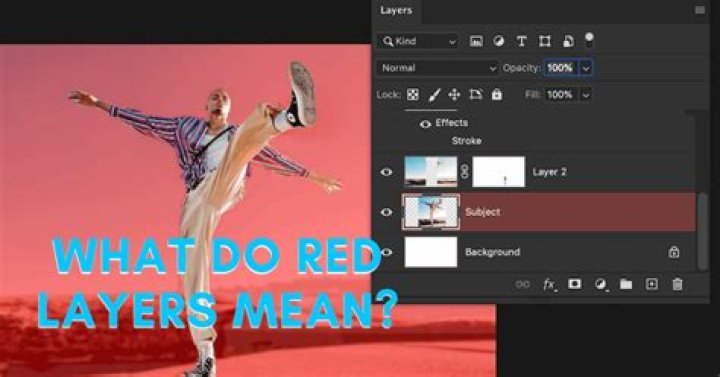This screenshot has width=720, height=377.
Task: Click the type layer filter icon
Action: [x=521, y=41]
